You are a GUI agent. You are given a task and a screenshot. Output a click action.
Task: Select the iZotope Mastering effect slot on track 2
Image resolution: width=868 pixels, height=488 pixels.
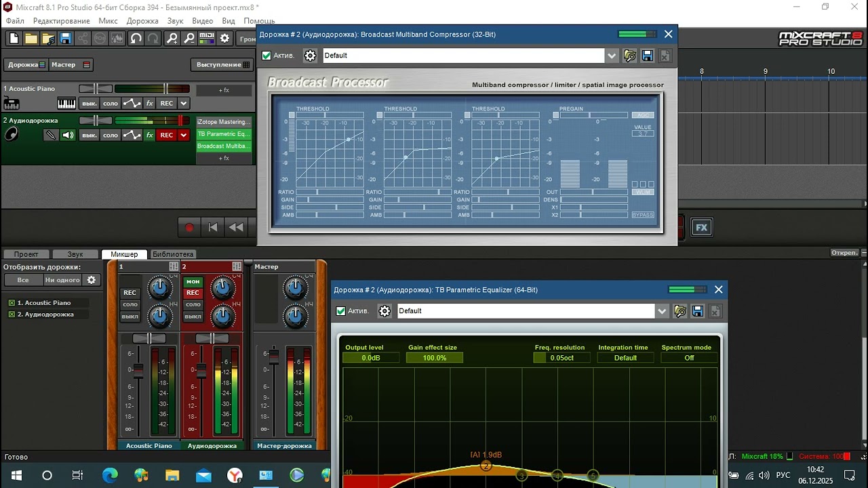(224, 122)
